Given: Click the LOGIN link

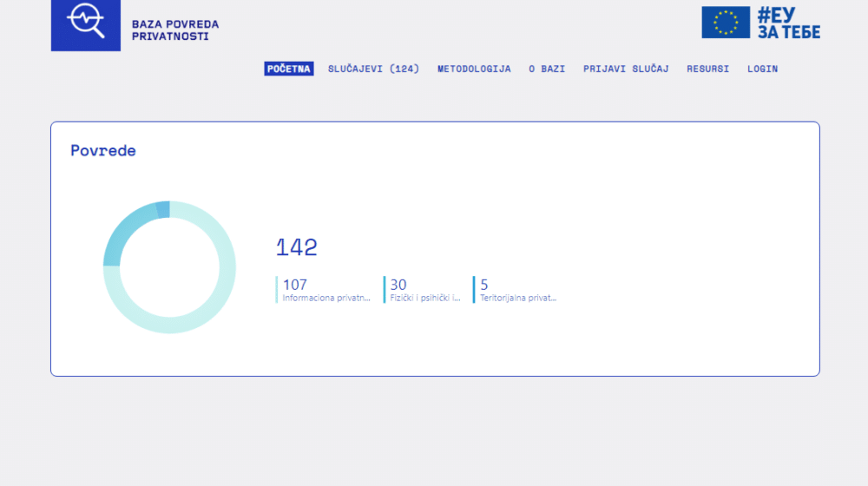Looking at the screenshot, I should point(762,69).
